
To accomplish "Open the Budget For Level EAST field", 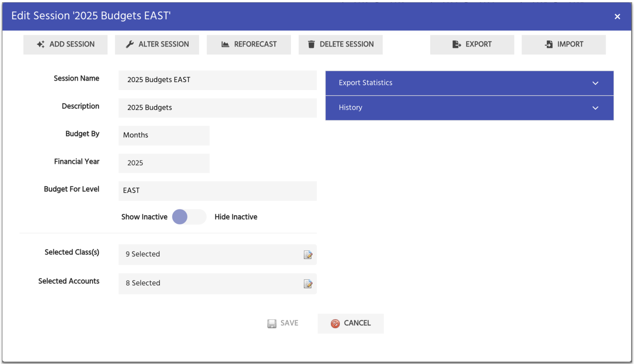I will coord(218,191).
